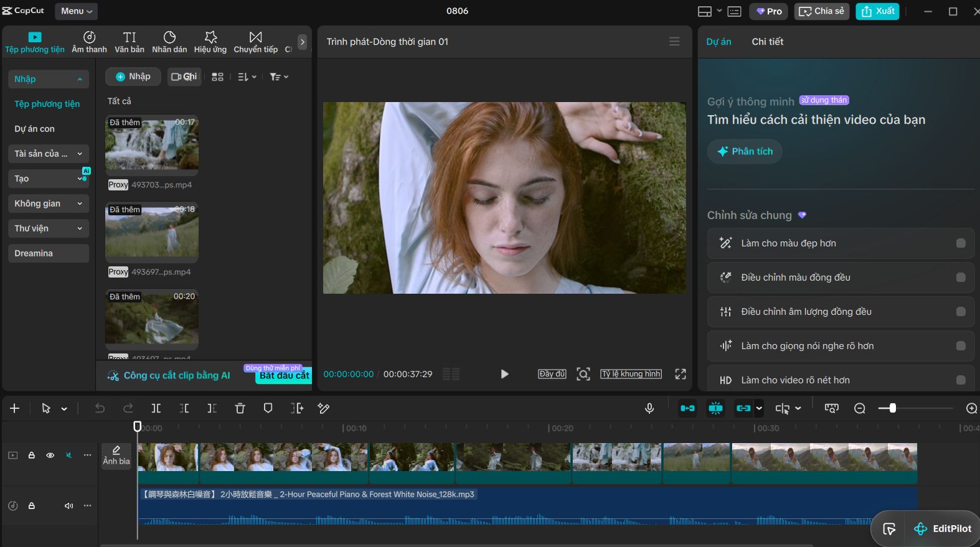Delete the selected clip with trash icon
Viewport: 980px width, 547px height.
point(240,408)
